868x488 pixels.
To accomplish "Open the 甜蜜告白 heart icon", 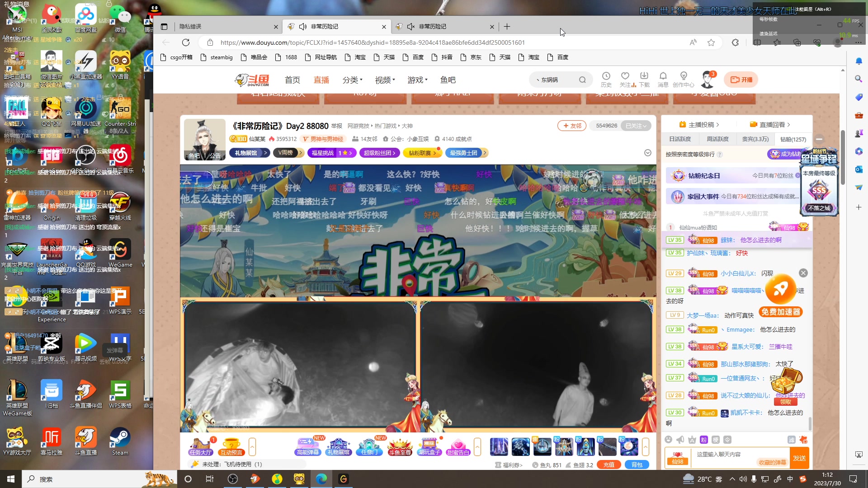I will [x=458, y=446].
